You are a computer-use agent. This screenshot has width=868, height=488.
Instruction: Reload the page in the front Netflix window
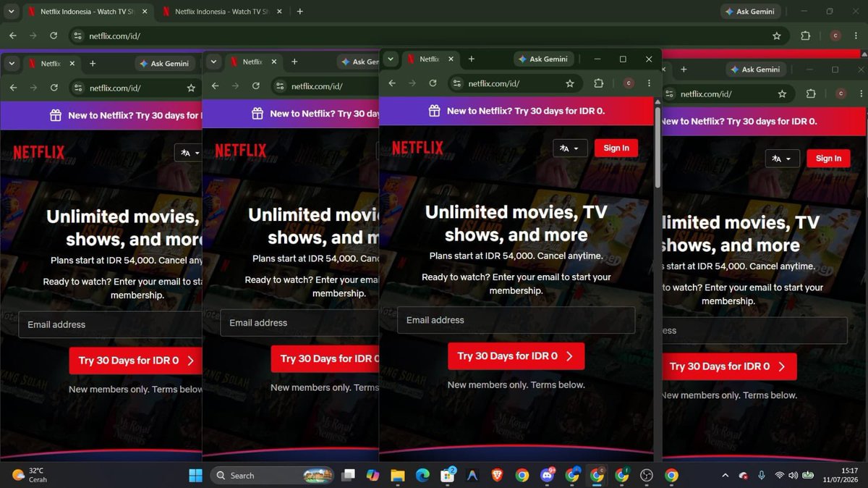[433, 83]
